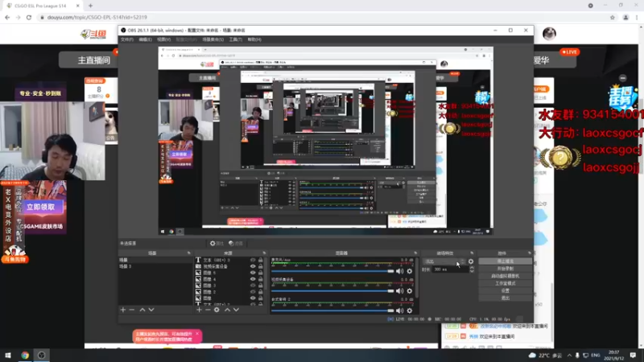
Task: Move source down arrow
Action: tap(236, 310)
